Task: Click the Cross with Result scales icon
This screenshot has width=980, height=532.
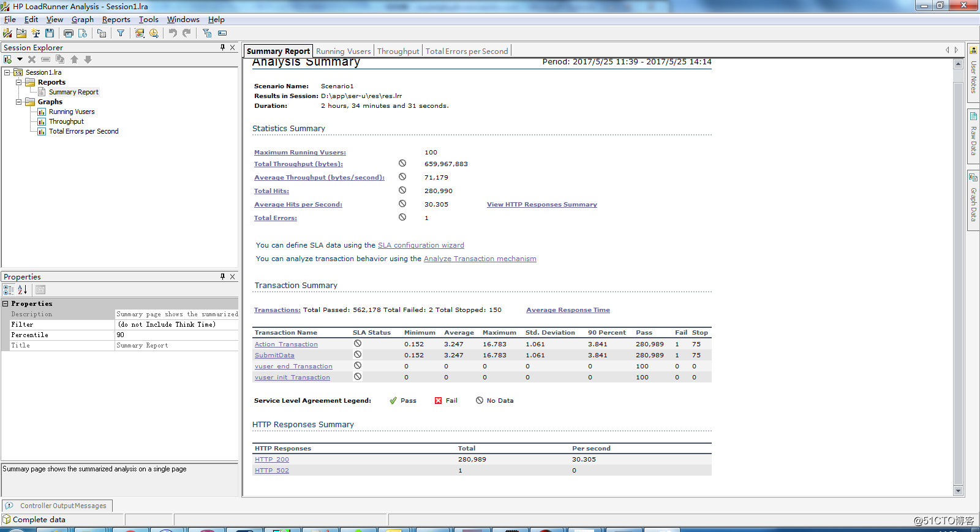Action: (36, 33)
